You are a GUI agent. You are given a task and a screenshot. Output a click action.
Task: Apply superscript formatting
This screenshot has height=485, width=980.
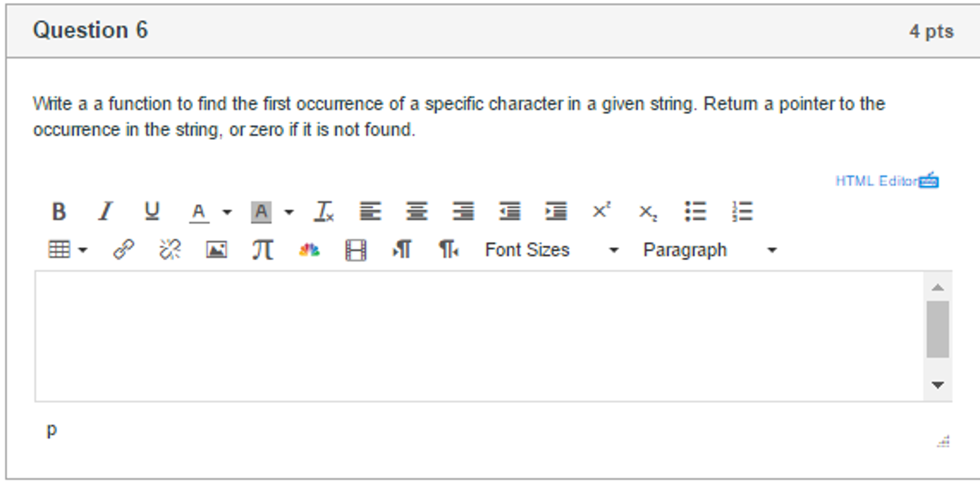[x=601, y=211]
